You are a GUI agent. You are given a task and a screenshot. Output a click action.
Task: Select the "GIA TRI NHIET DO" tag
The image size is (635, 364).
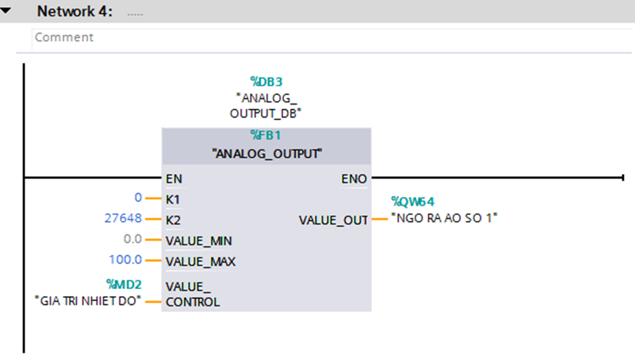(88, 301)
